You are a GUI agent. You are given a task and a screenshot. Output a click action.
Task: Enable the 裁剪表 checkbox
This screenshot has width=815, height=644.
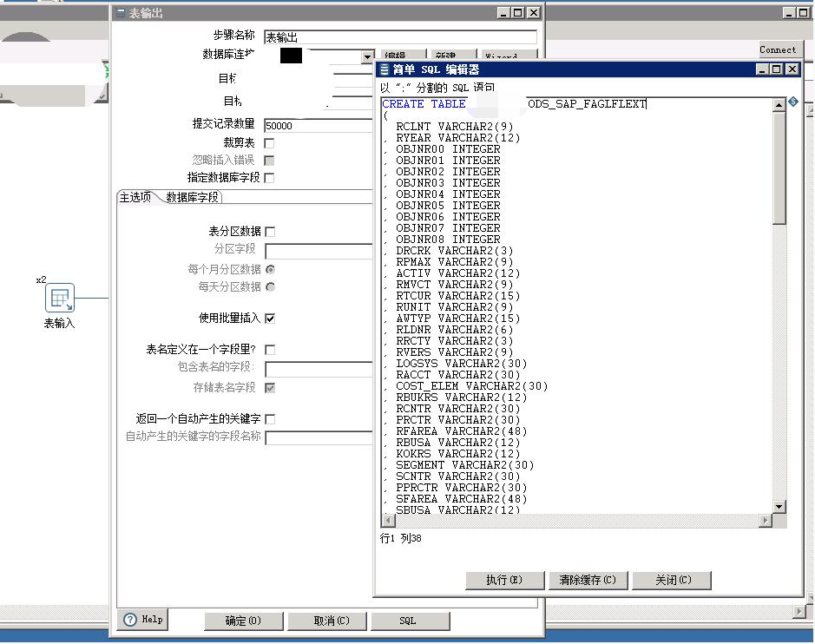point(269,144)
